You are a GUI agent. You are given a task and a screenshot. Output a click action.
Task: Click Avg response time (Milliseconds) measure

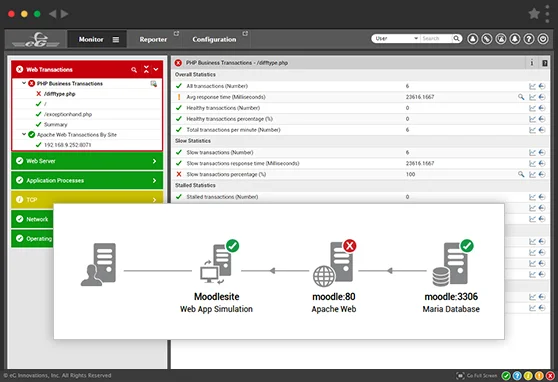(226, 97)
